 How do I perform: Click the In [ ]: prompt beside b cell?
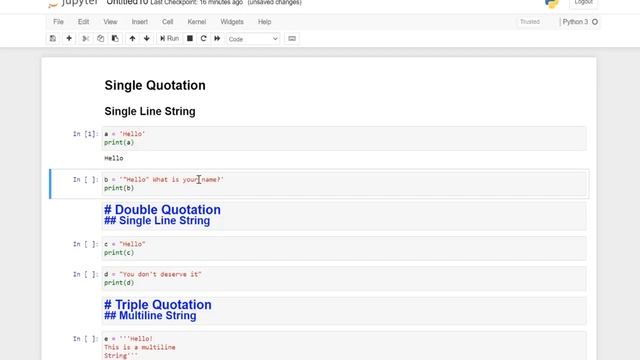click(x=86, y=180)
